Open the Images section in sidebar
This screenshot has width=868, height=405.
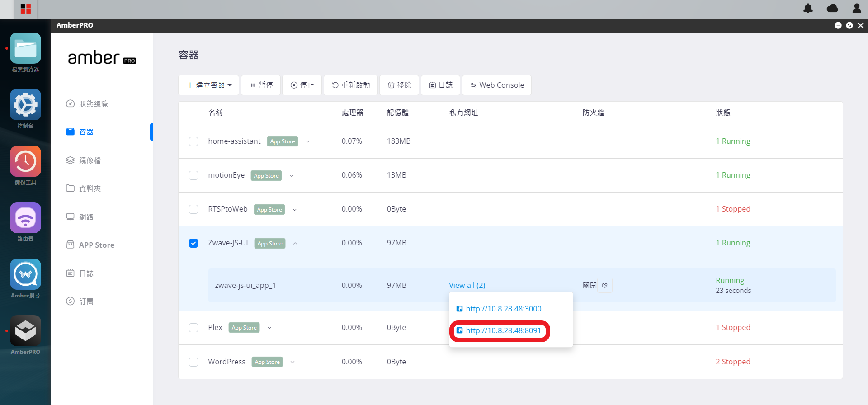pyautogui.click(x=83, y=160)
